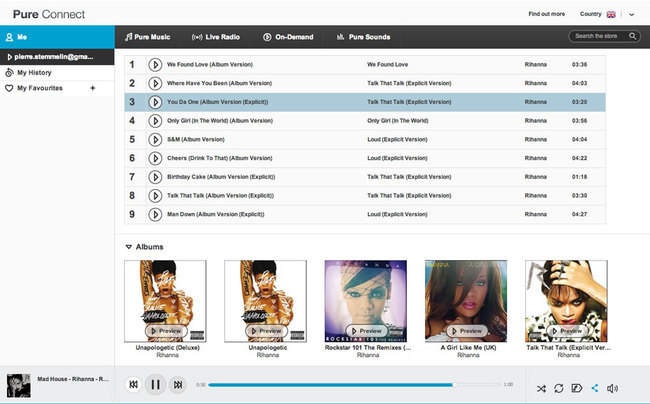Expand the pierre.stemmelin account entry
Viewport: 650px width, 404px height.
click(57, 57)
